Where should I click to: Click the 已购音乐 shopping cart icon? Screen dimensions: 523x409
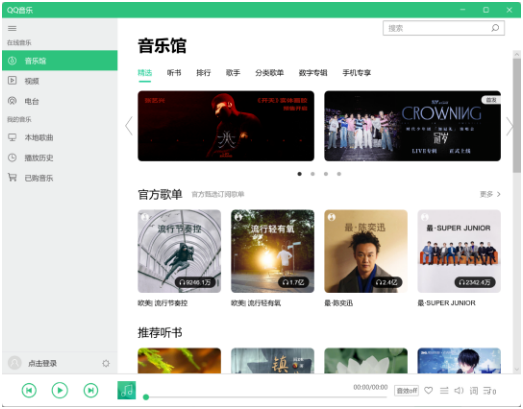pos(12,177)
